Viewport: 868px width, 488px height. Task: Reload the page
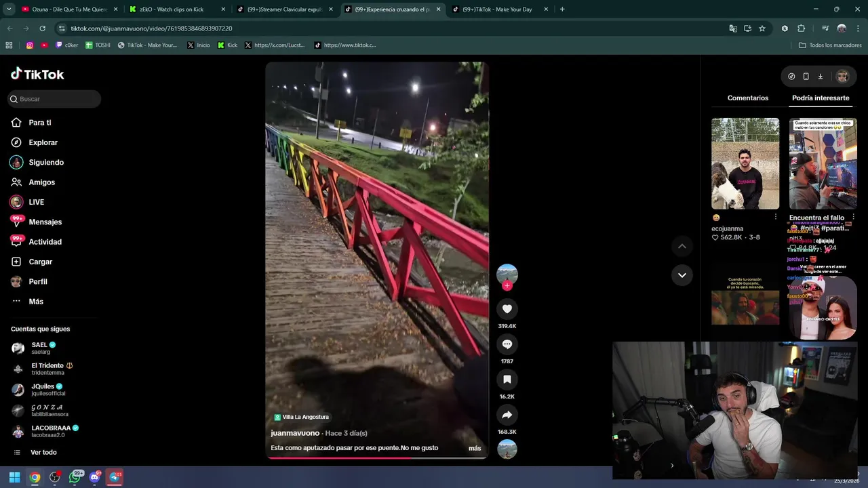42,28
